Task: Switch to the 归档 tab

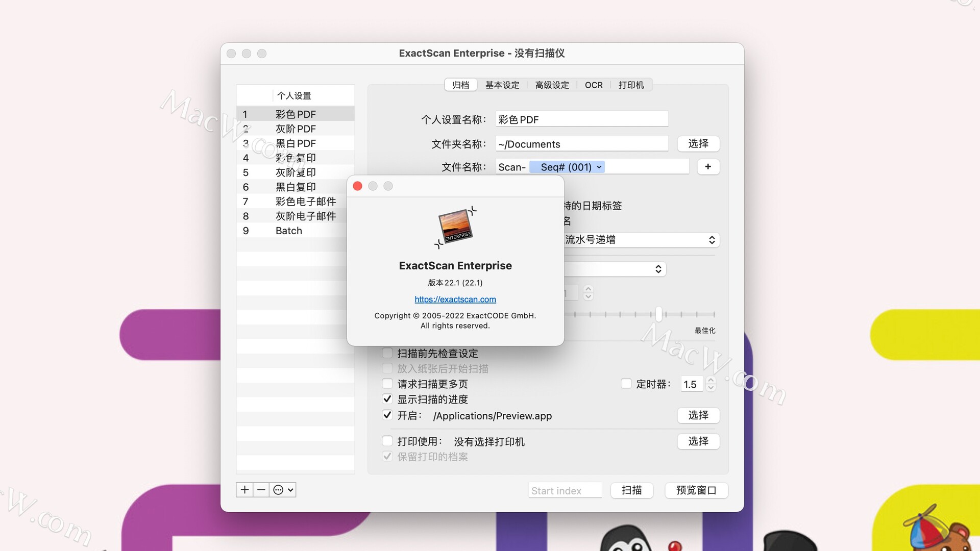Action: pos(460,85)
